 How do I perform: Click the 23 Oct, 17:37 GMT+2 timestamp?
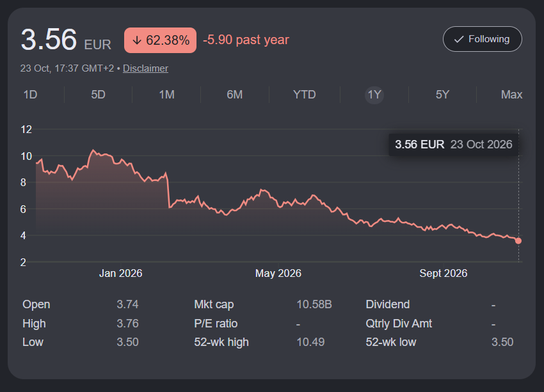[67, 68]
